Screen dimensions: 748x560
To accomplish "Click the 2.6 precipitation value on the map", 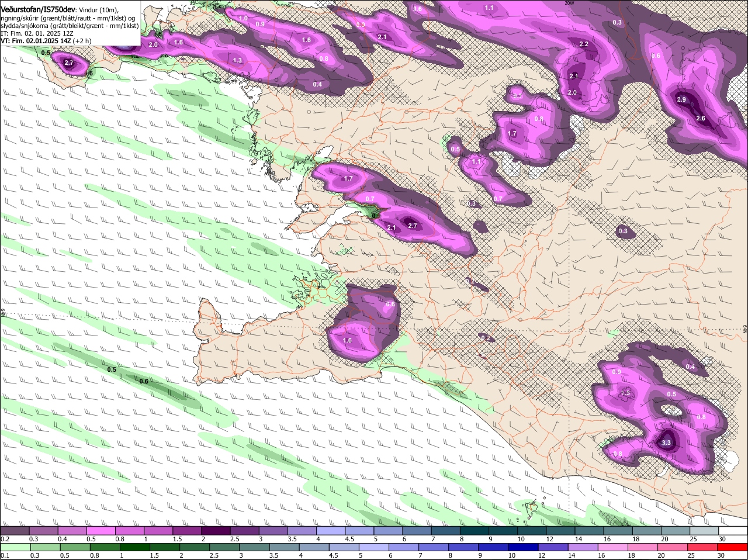I will (701, 119).
